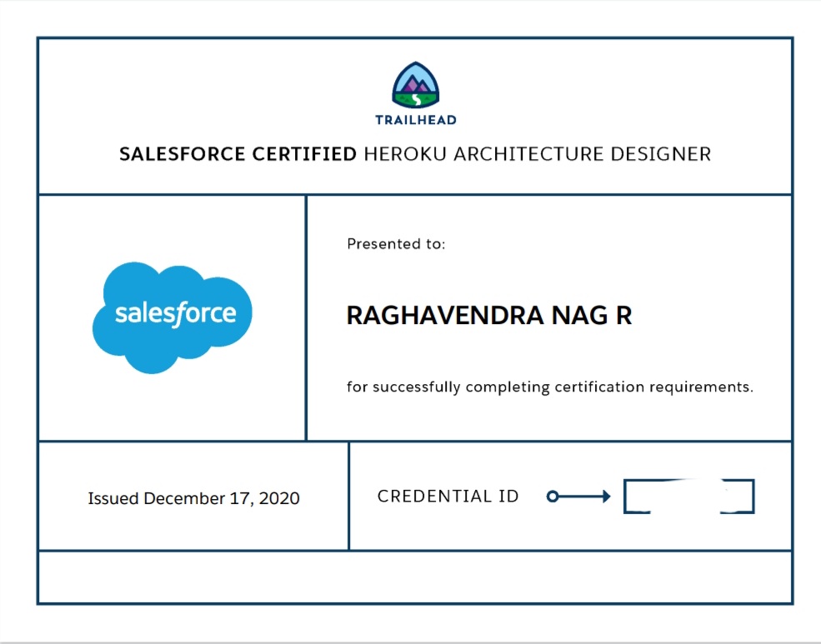Select the name 'RAGHAVENDRA NAG R'

(489, 316)
